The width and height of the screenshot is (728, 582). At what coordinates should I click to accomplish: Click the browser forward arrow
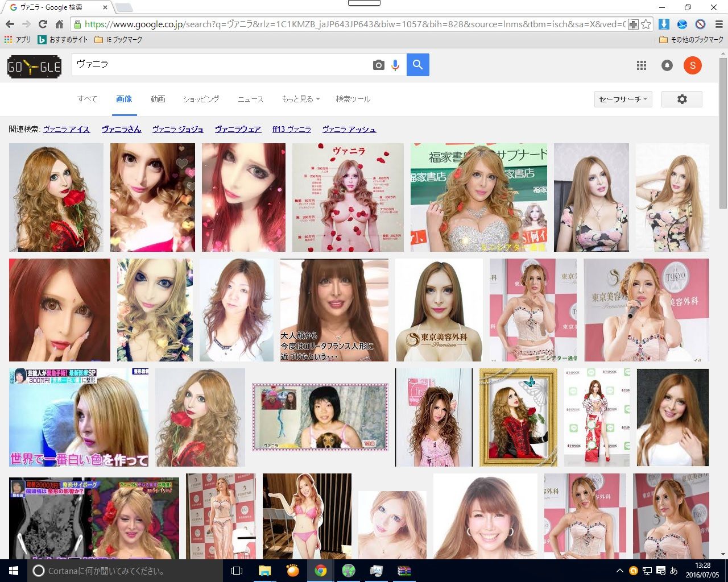click(26, 24)
